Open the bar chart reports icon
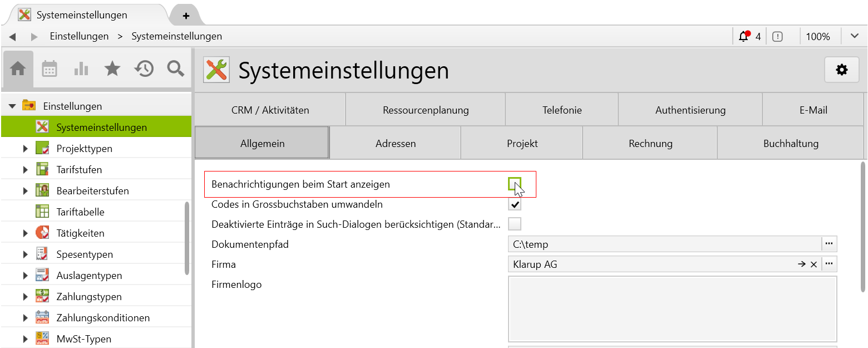 pos(81,69)
